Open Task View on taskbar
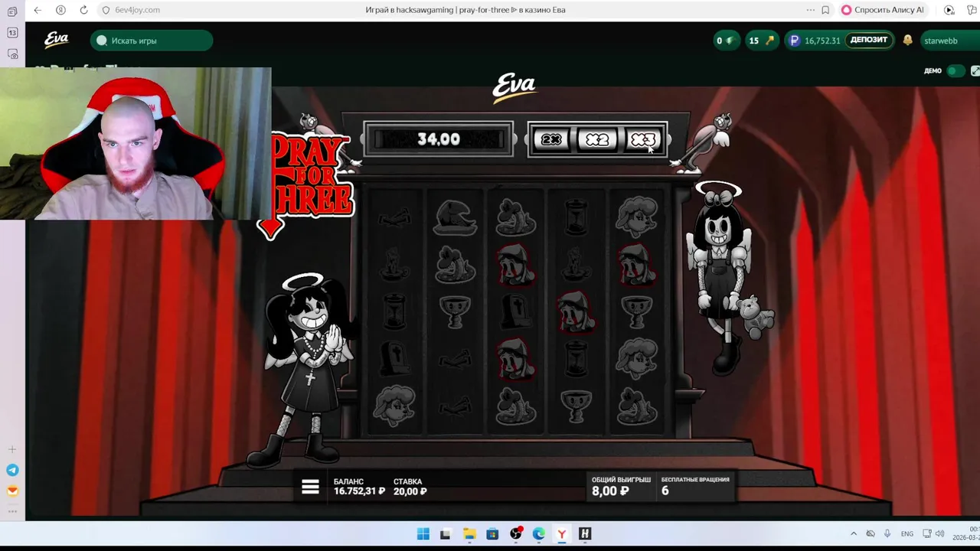Screen dimensions: 980x551 [446, 533]
